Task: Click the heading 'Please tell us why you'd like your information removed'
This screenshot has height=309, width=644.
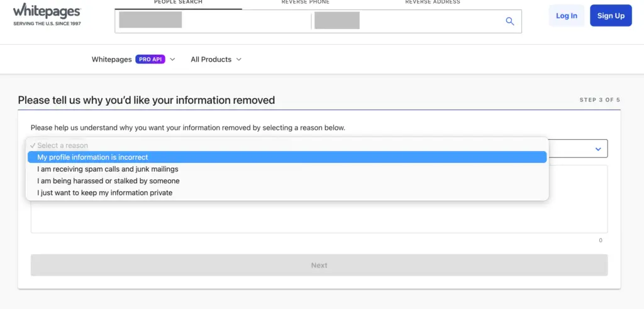Action: [146, 100]
